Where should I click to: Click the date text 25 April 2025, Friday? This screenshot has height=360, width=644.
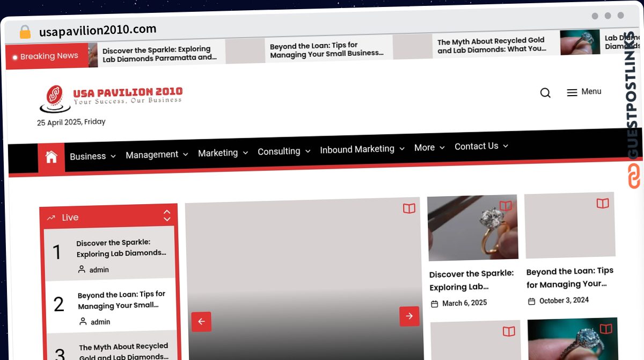click(x=71, y=122)
